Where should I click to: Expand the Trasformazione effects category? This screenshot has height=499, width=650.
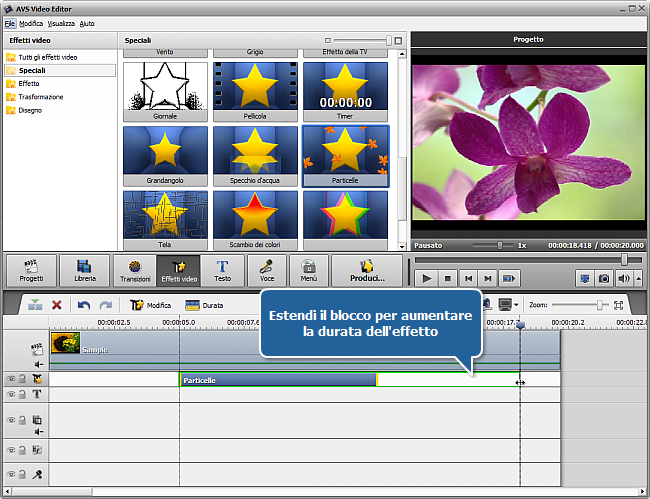(x=41, y=97)
